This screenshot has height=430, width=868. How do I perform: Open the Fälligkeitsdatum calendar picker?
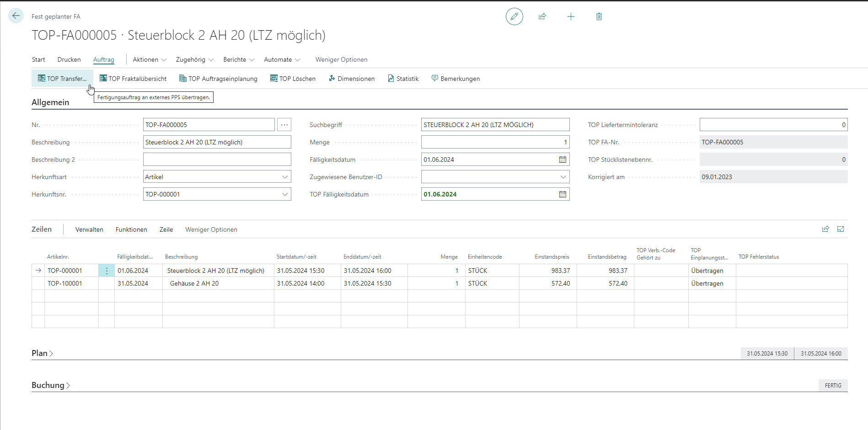563,159
